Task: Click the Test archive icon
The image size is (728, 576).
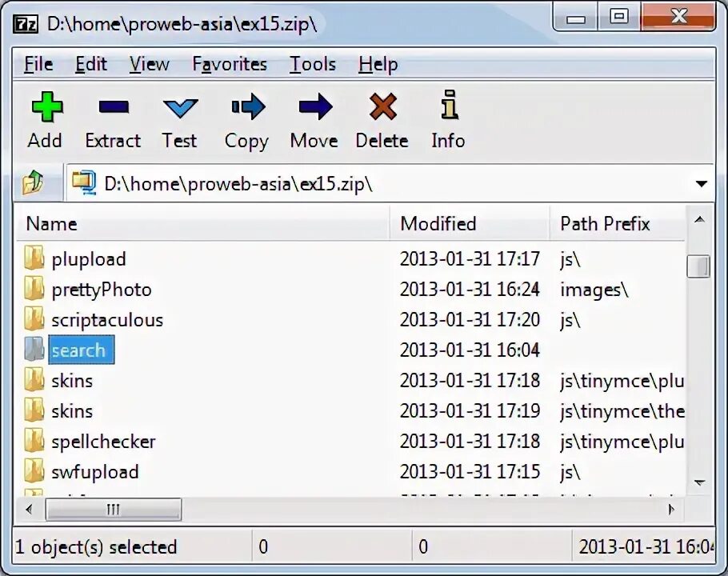Action: [179, 106]
